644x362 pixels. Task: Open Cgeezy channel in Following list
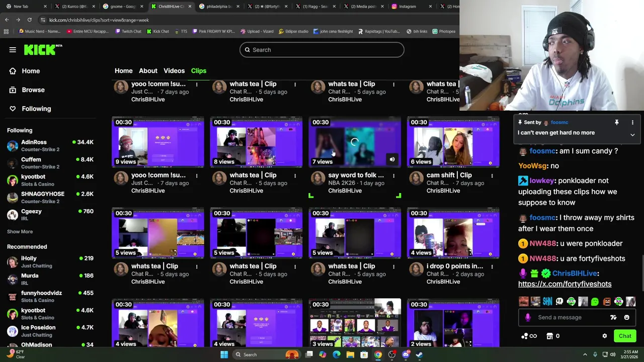50,215
